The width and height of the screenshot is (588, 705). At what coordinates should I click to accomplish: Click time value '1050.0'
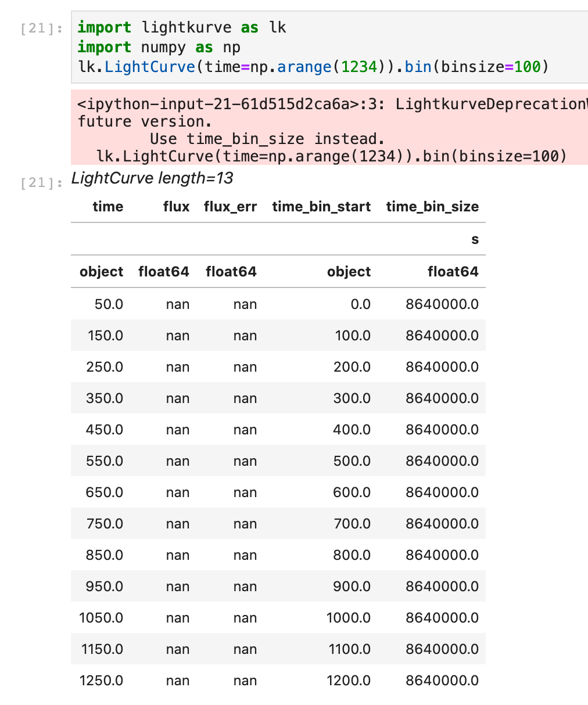(102, 618)
